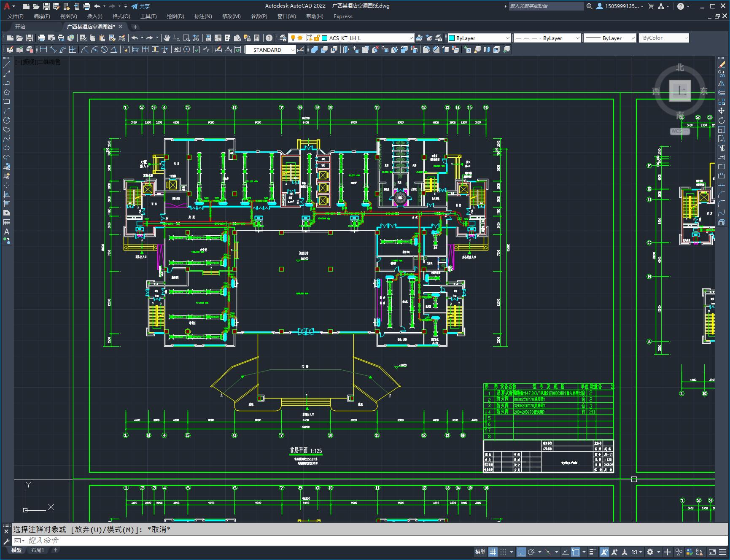Open the lineweight ByLayer dropdown
The height and width of the screenshot is (560, 730).
click(x=610, y=38)
